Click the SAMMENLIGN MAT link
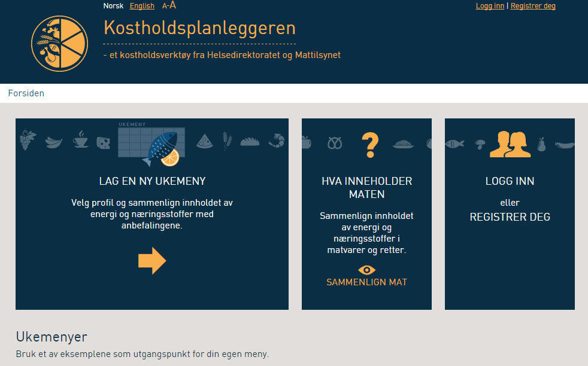Screen dimensions: 588x366 pos(366,282)
